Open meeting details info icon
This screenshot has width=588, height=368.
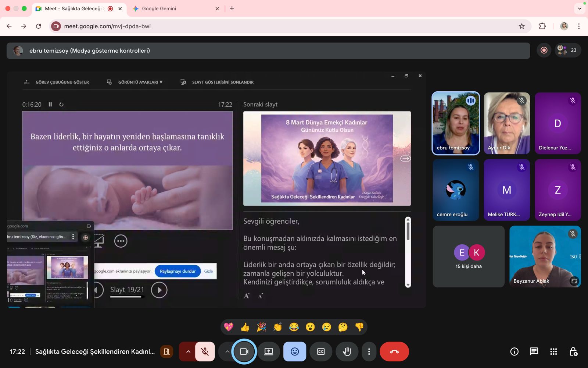pos(514,352)
